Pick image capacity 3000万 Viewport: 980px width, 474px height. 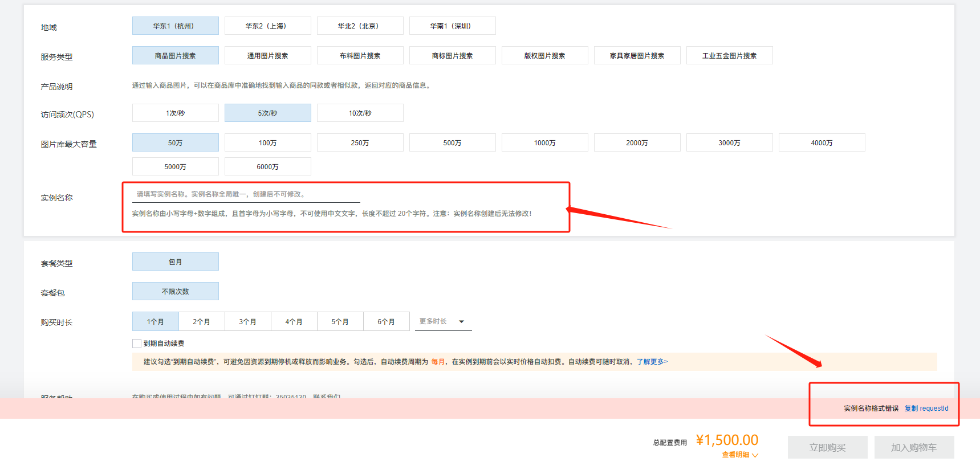pyautogui.click(x=730, y=142)
